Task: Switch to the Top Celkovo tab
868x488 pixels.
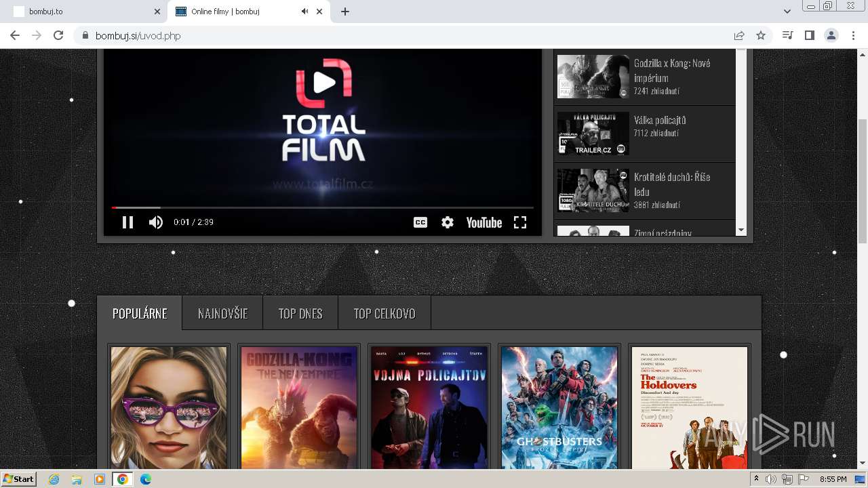Action: [x=384, y=313]
